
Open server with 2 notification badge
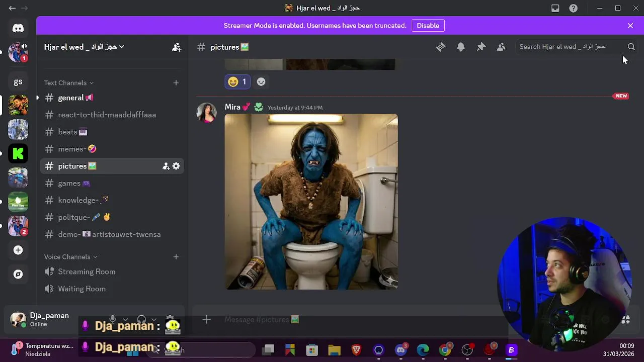(18, 226)
